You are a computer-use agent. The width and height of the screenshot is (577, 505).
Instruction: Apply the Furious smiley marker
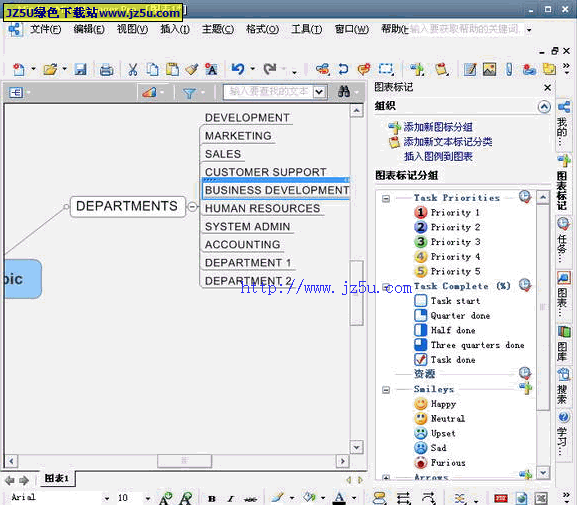[x=421, y=463]
